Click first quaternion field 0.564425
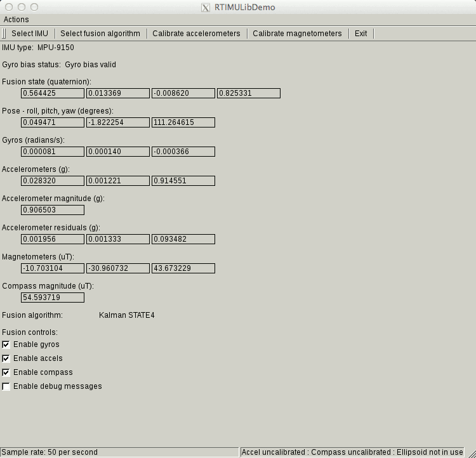476x458 pixels. pos(52,93)
